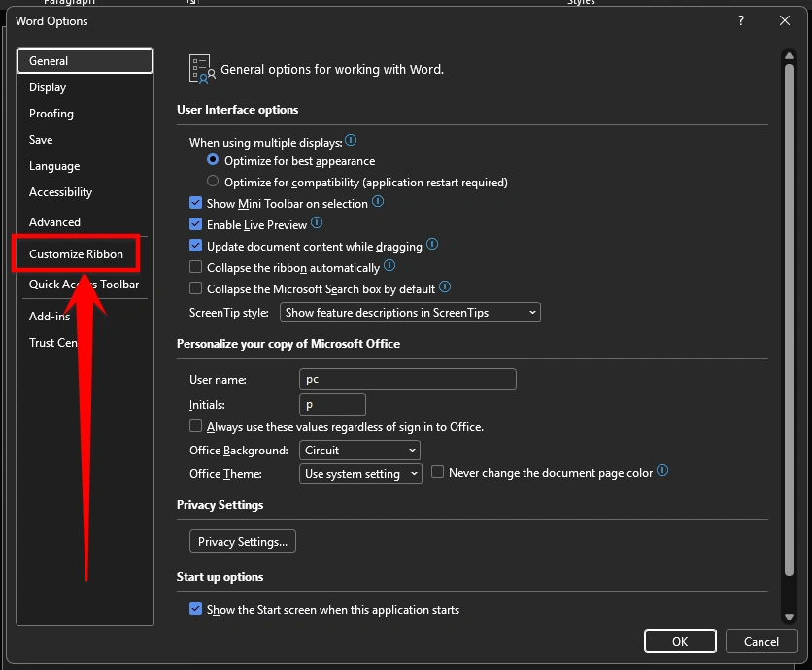Viewport: 812px width, 670px height.
Task: Check Never change the document page color
Action: 437,472
